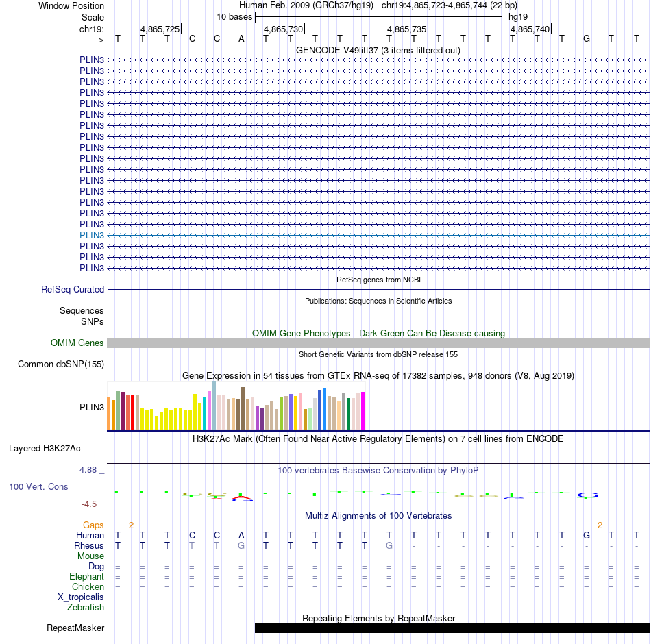Click the hg19 label next to the scale bar

(x=518, y=17)
